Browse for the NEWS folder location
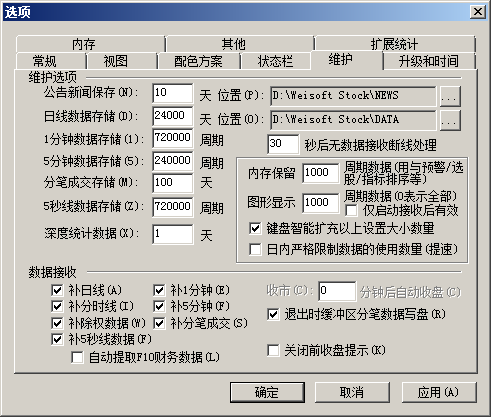The width and height of the screenshot is (491, 417). 450,96
